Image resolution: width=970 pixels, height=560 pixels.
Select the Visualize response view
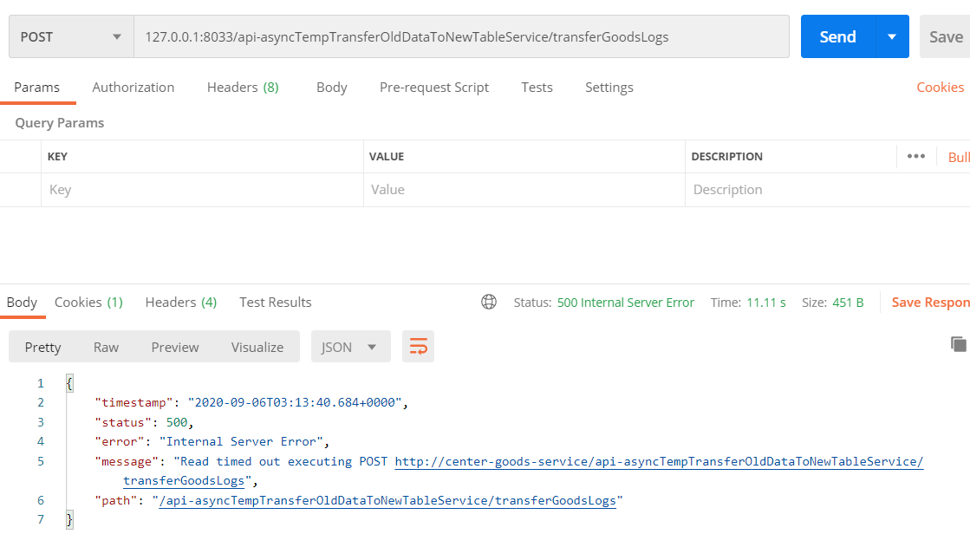[257, 347]
